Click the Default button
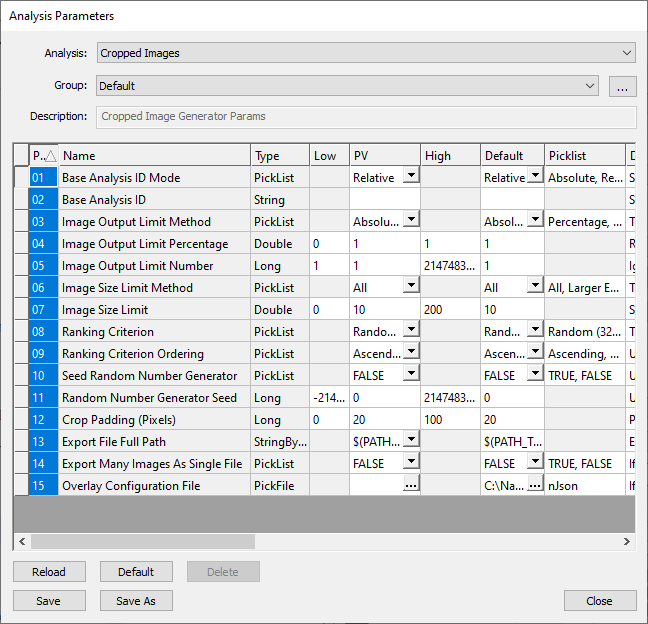The height and width of the screenshot is (624, 648). 136,572
